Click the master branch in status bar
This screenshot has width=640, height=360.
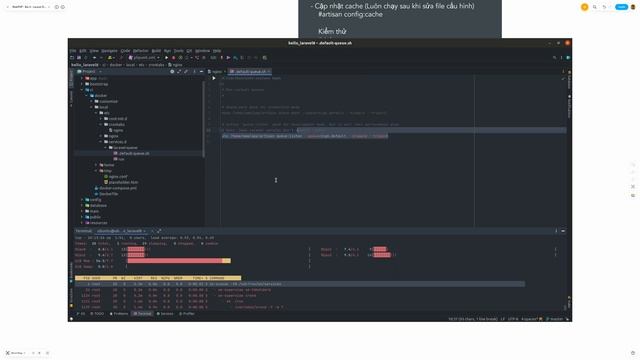click(554, 319)
